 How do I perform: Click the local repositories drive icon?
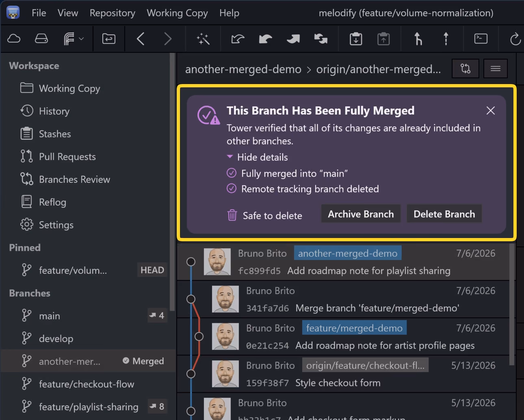click(x=41, y=39)
